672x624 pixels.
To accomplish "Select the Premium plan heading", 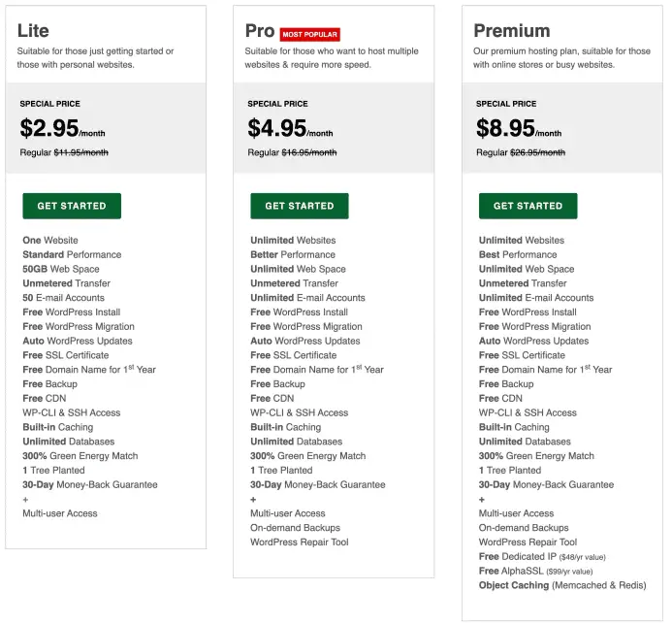I will click(512, 31).
